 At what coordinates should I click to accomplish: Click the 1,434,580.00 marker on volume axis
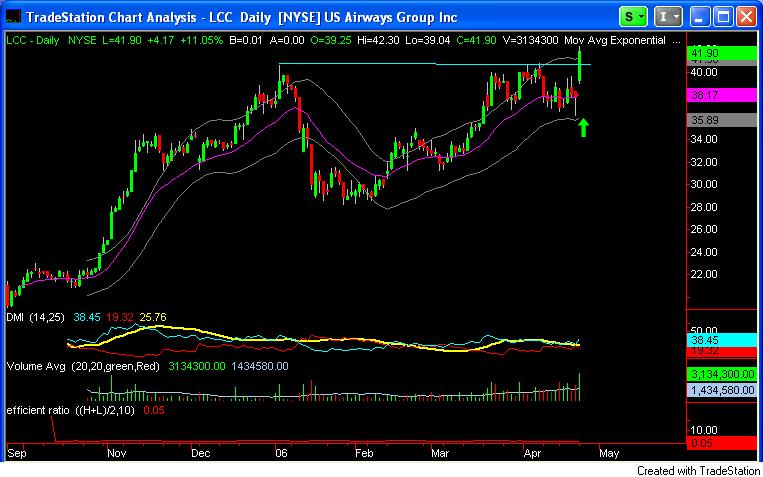720,390
